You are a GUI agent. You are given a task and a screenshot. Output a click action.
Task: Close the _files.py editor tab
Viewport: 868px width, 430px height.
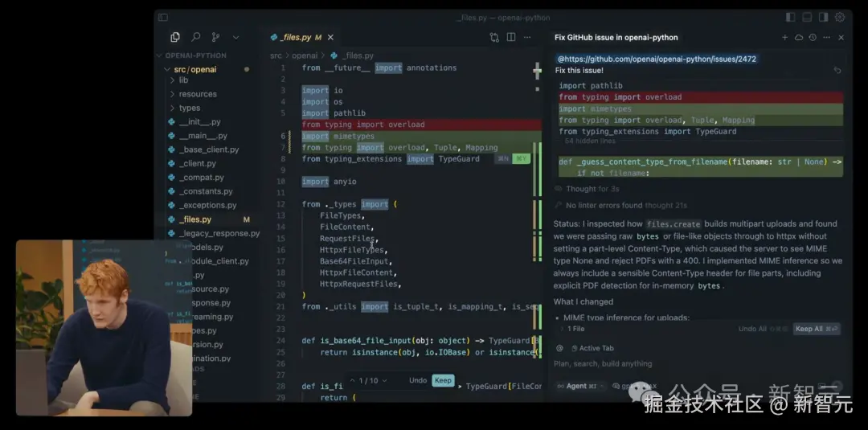(x=330, y=38)
